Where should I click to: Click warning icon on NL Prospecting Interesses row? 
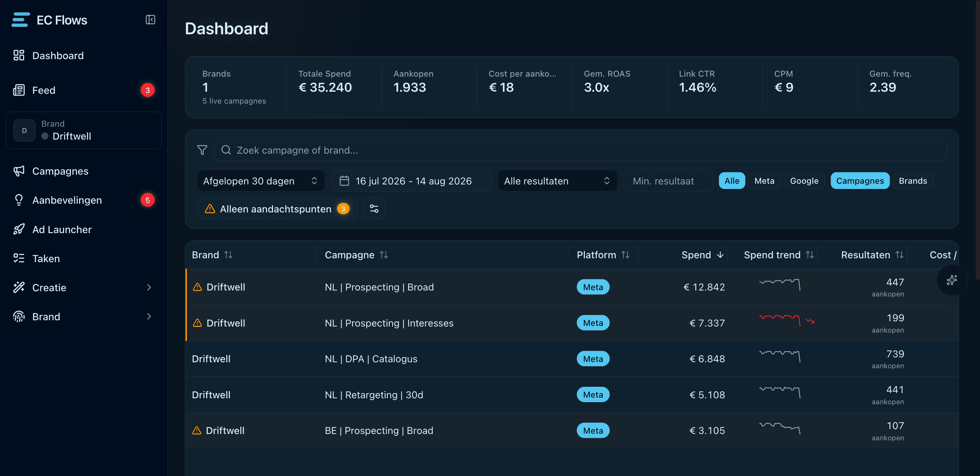197,323
